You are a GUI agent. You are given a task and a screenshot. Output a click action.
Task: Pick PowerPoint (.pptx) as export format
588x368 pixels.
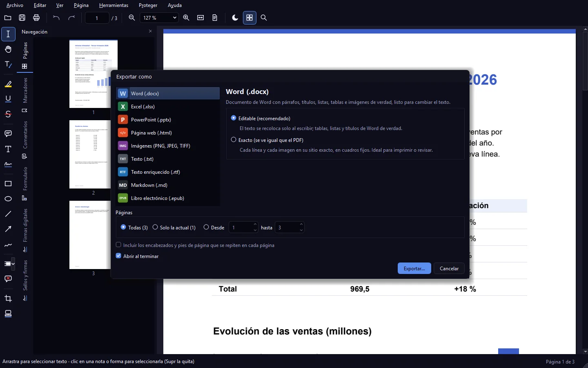(168, 119)
